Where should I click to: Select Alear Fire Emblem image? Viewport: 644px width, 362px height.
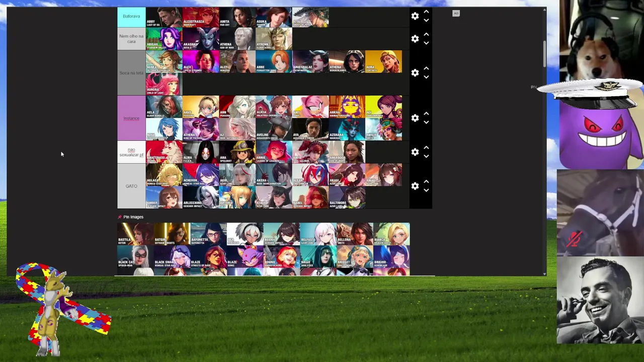click(310, 174)
